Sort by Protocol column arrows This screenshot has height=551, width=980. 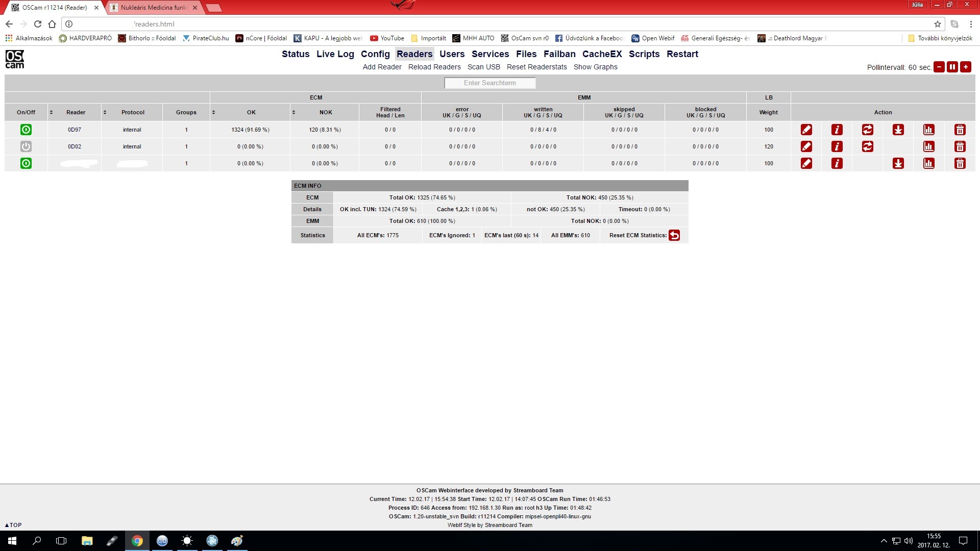point(105,112)
